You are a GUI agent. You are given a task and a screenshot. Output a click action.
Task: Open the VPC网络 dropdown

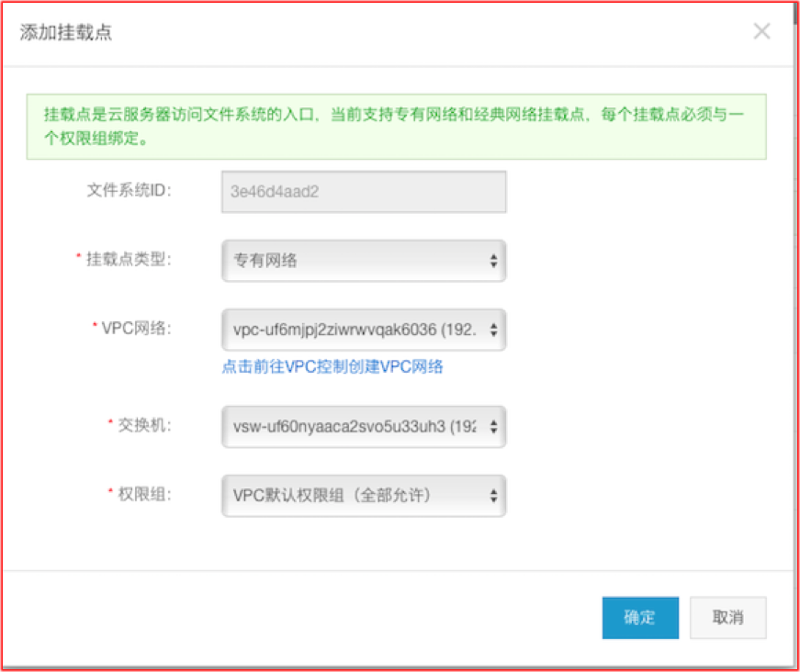point(364,330)
